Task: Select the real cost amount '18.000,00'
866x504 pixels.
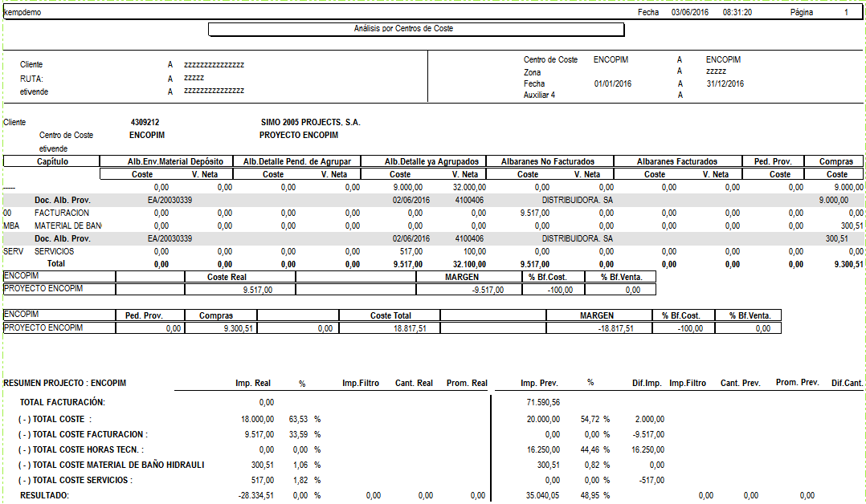Action: point(257,420)
